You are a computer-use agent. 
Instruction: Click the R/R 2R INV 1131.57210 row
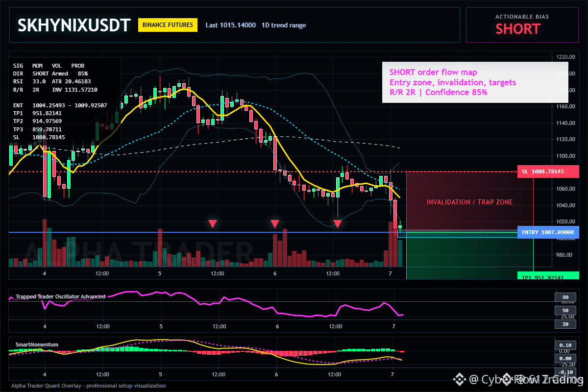55,90
